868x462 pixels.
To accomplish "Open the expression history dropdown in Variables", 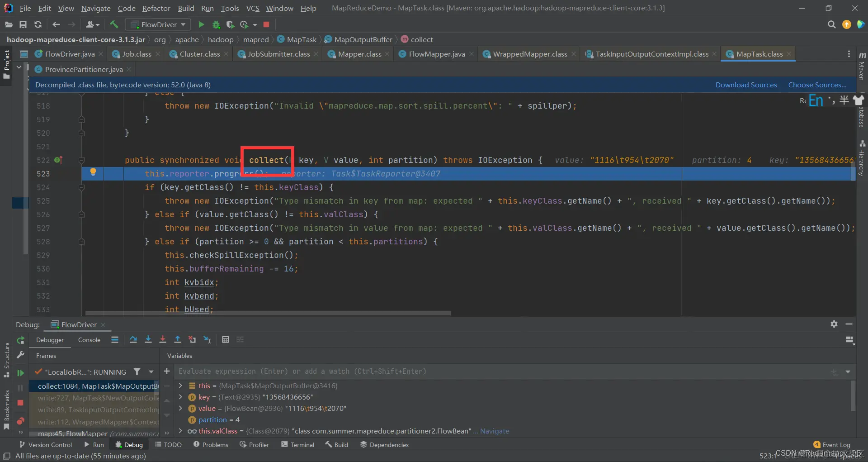I will (x=848, y=372).
